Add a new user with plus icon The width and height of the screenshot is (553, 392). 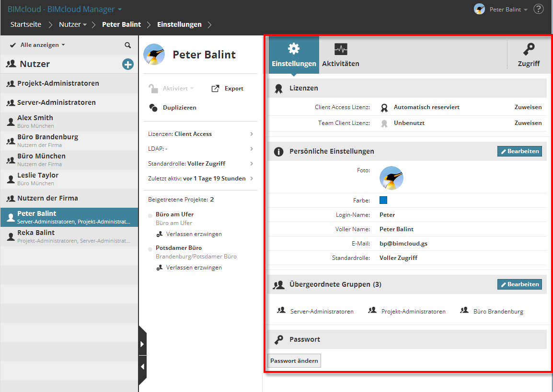pyautogui.click(x=127, y=64)
